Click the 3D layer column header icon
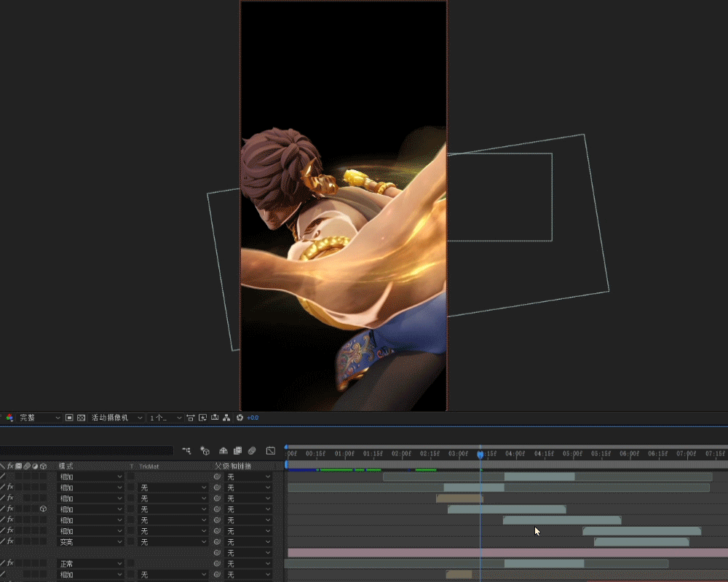Image resolution: width=728 pixels, height=582 pixels. click(x=43, y=466)
